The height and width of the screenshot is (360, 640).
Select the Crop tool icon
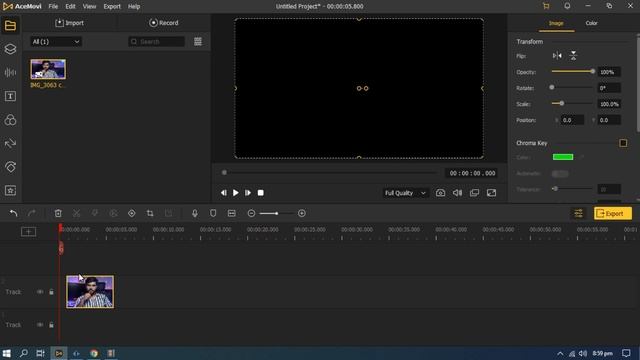tap(150, 213)
